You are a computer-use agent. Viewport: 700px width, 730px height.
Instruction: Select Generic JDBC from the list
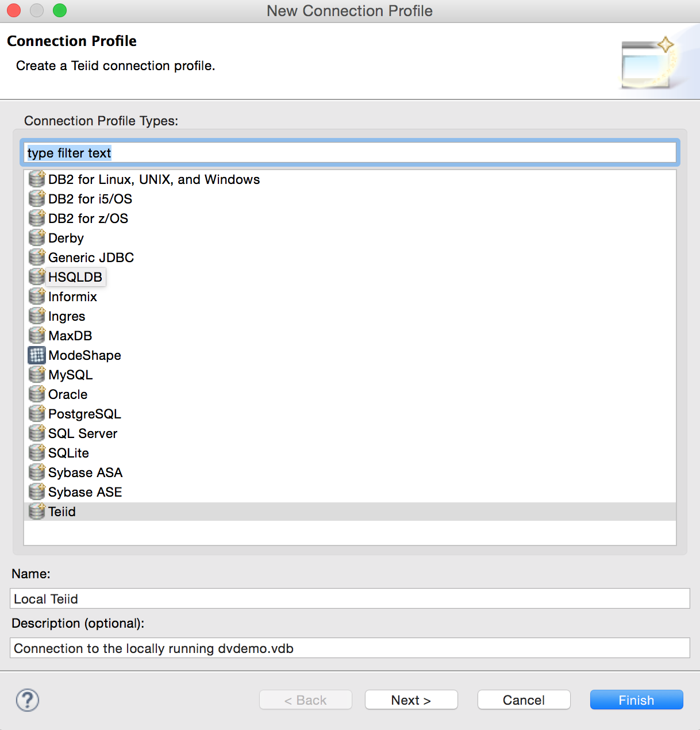click(x=90, y=258)
